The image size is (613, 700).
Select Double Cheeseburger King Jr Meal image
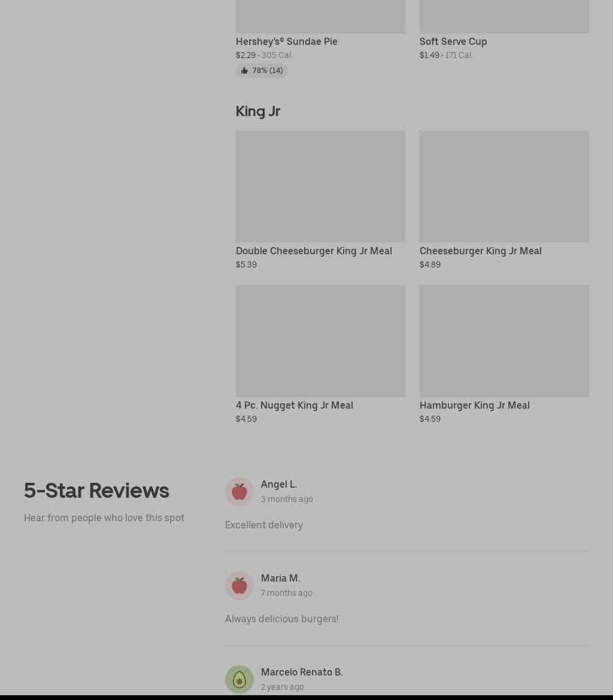[320, 187]
